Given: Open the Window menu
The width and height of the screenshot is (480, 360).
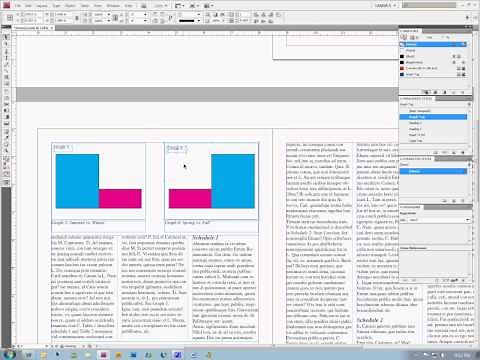Looking at the screenshot, I should [x=113, y=6].
